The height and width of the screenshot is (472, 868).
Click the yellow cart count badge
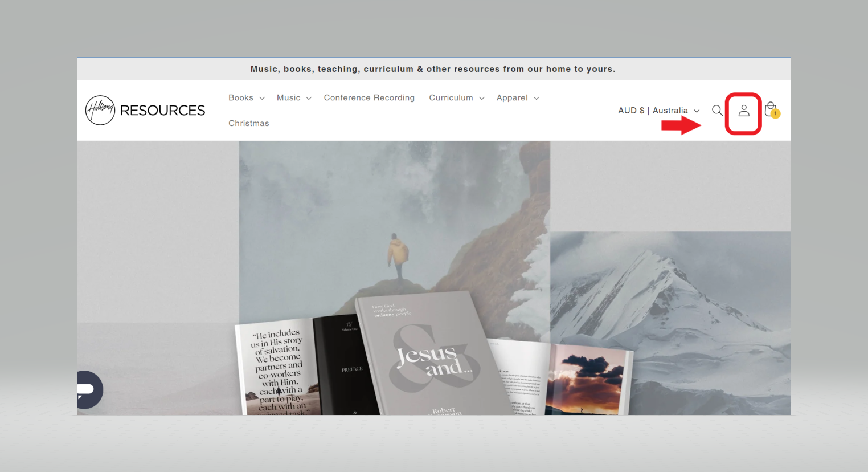click(776, 114)
